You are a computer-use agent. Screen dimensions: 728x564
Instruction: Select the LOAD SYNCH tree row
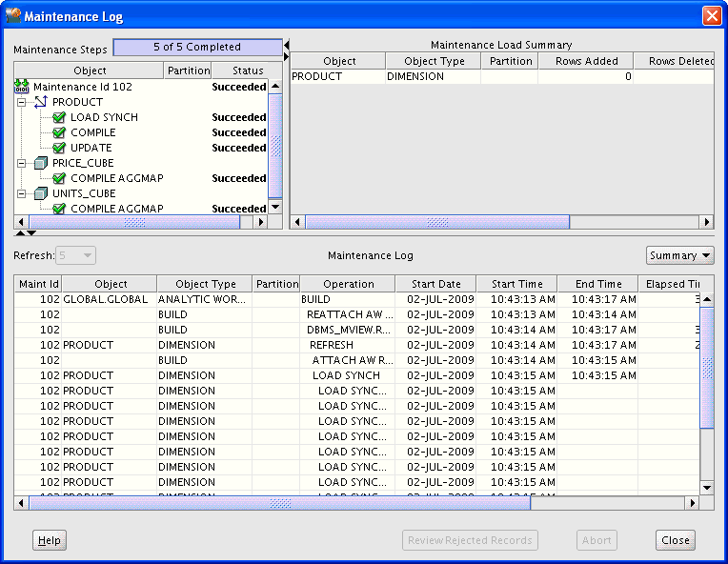coord(141,117)
